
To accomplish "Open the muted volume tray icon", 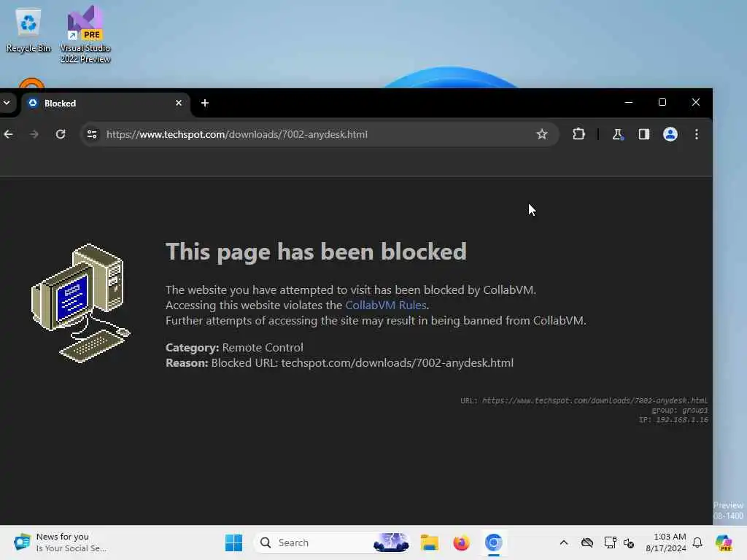I will [x=629, y=542].
